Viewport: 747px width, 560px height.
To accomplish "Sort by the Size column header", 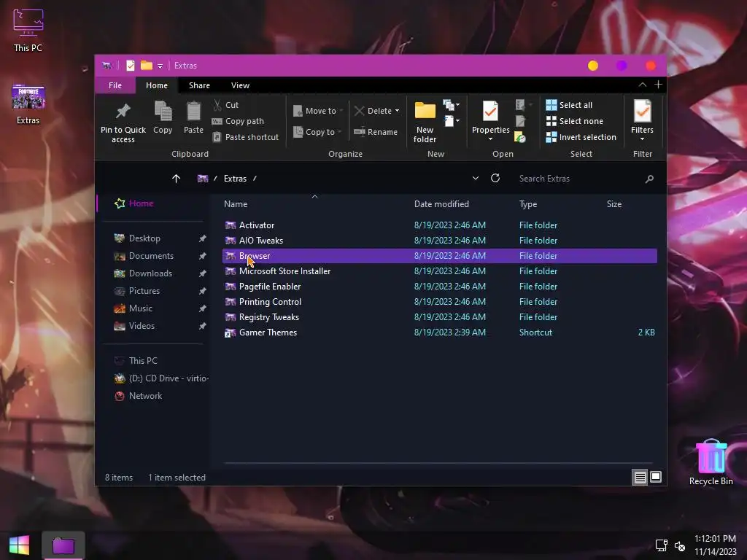I will pos(614,204).
